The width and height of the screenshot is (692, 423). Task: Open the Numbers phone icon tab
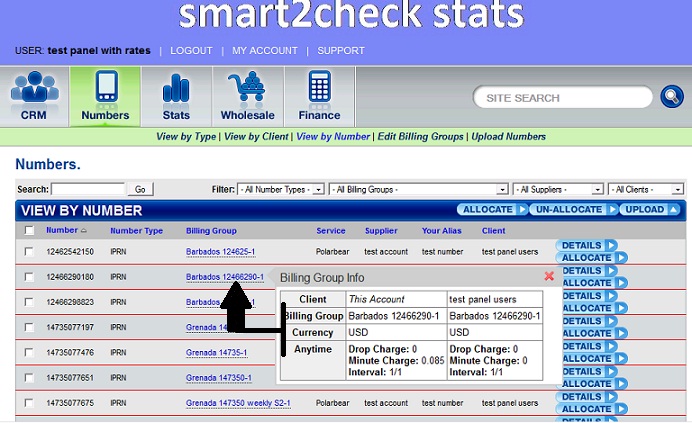coord(105,96)
